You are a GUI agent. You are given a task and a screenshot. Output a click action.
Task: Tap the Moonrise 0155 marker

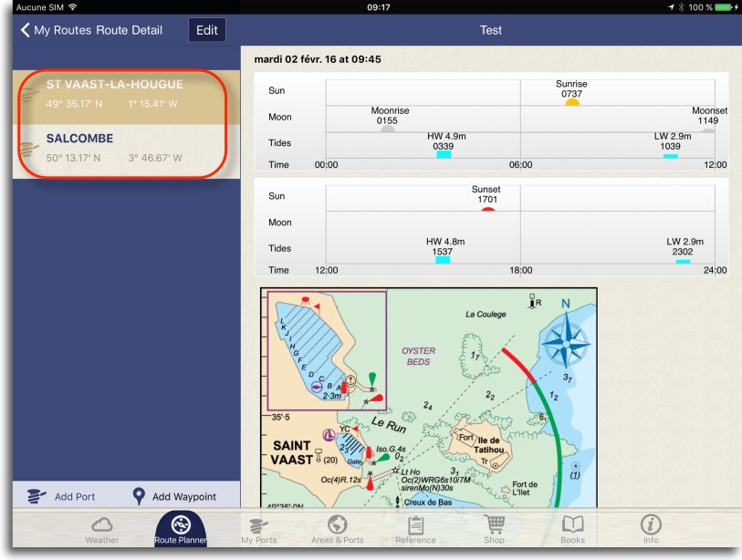pos(388,129)
